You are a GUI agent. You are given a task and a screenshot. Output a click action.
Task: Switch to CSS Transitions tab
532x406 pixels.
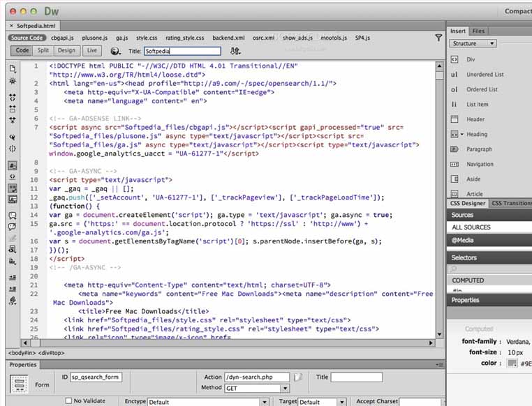[x=511, y=203]
